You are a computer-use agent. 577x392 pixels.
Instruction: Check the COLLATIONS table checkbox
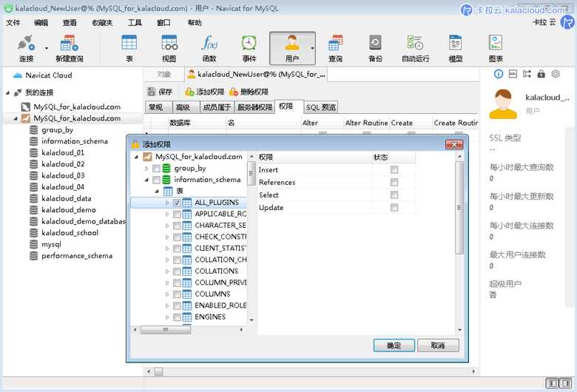point(177,271)
